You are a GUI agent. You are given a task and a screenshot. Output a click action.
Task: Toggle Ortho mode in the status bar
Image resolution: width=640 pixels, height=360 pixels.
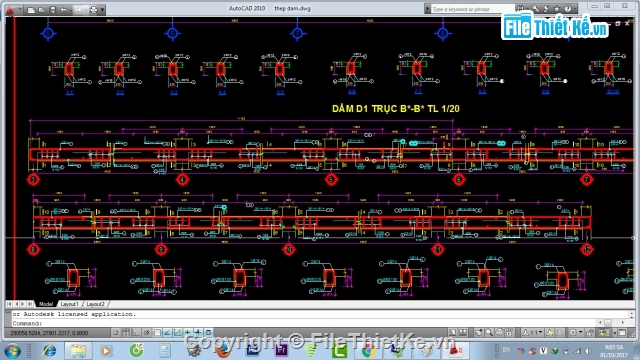[x=136, y=333]
